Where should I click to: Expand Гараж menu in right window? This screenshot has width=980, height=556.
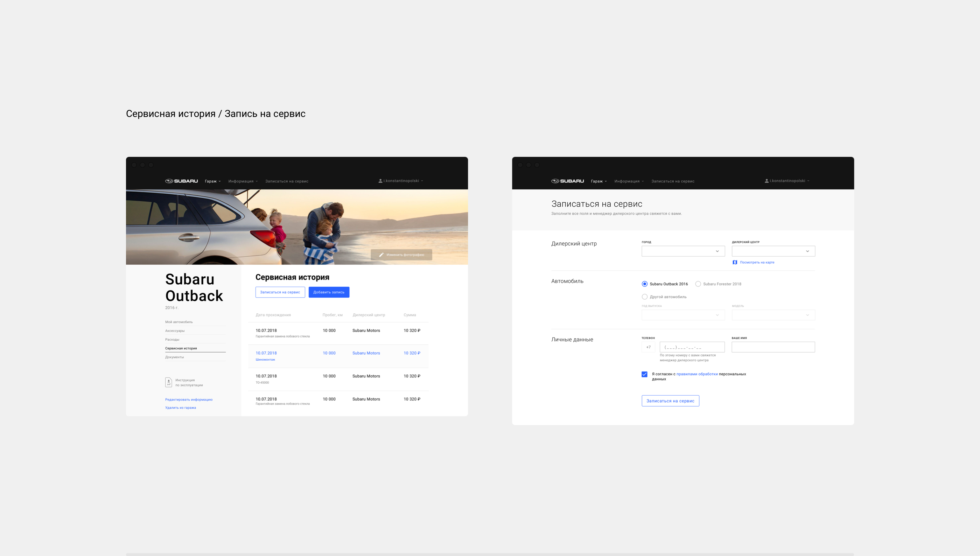tap(599, 181)
